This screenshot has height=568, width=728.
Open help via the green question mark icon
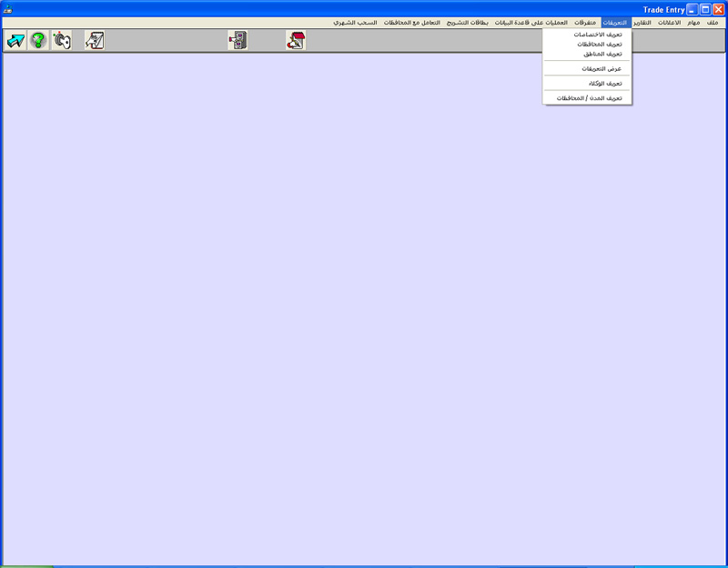[x=38, y=40]
